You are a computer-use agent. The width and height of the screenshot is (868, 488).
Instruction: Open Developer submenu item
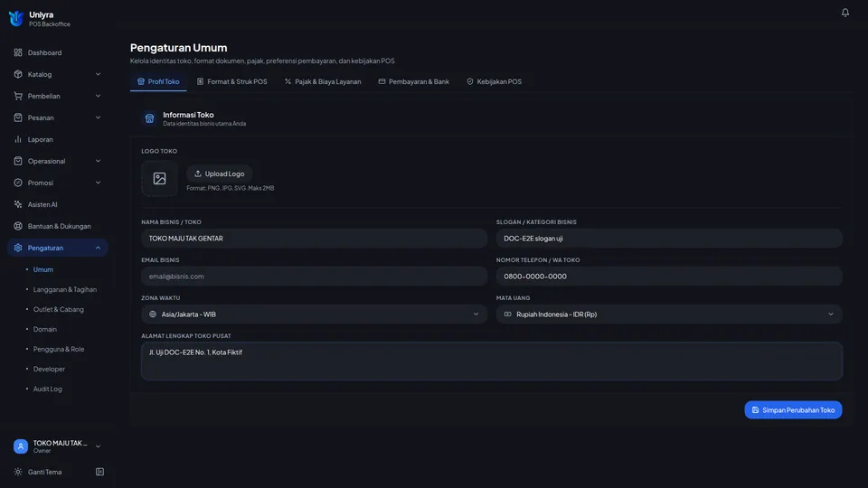[49, 369]
